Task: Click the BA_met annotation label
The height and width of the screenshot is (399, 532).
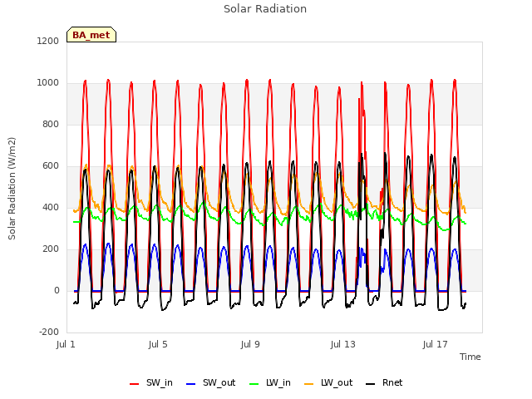Action: [x=91, y=35]
